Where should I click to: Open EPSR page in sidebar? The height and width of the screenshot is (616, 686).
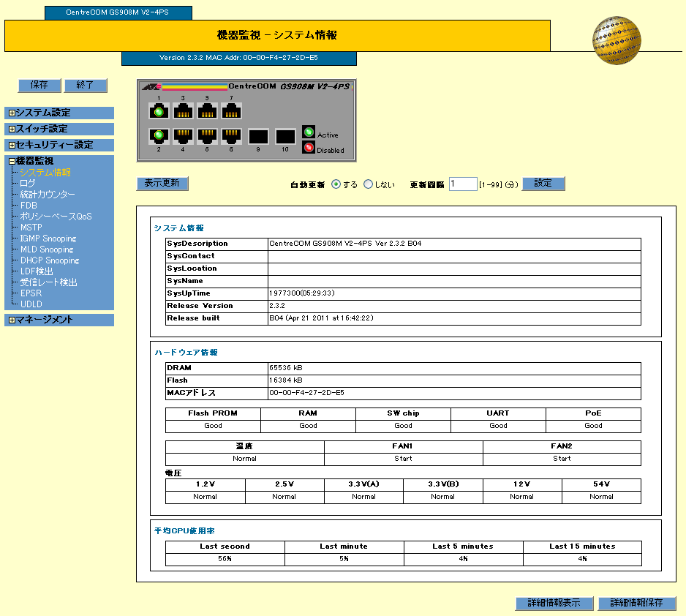click(x=31, y=293)
